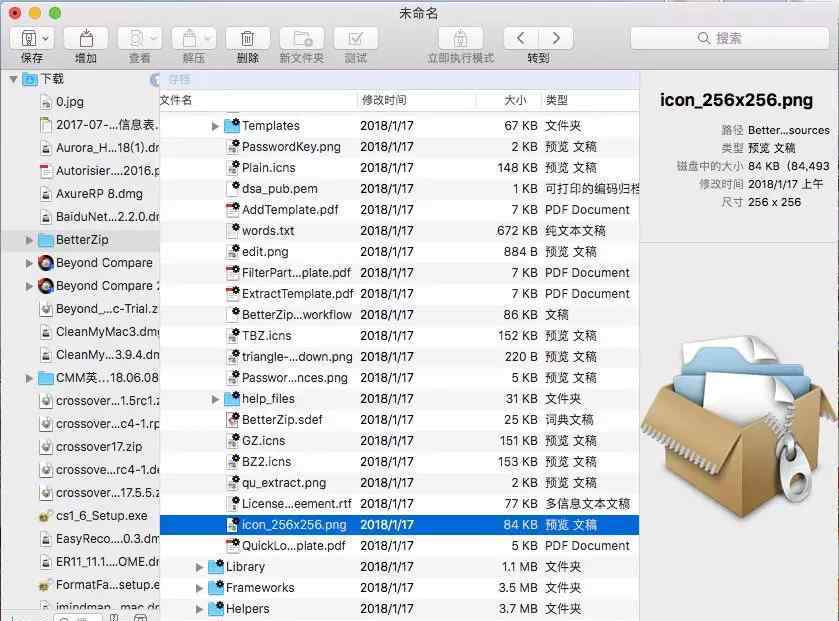
Task: Toggle 立即执行模式 direct mode
Action: point(460,39)
